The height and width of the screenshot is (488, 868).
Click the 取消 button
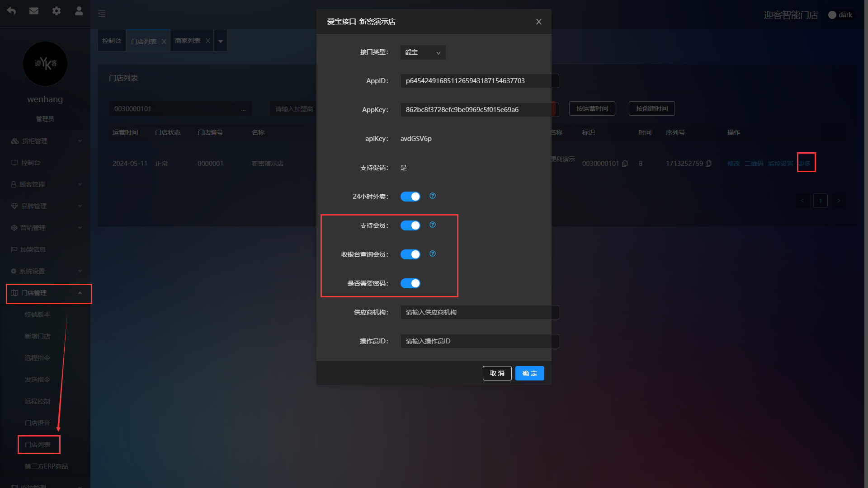click(x=497, y=373)
